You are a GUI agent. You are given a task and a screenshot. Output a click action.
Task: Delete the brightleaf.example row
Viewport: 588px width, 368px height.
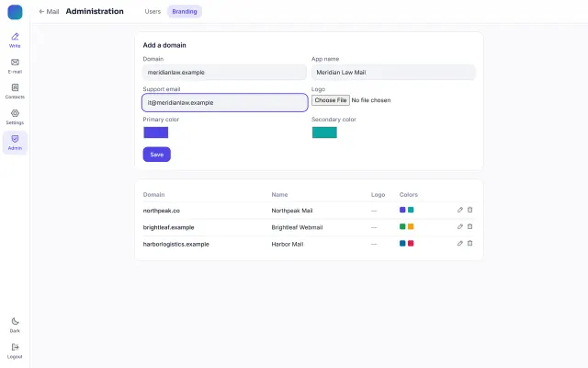(469, 226)
